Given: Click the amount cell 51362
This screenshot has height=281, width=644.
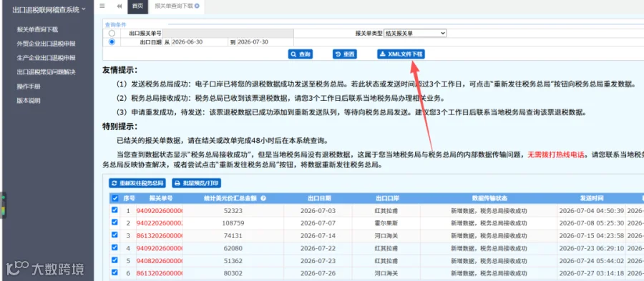Looking at the screenshot, I should pyautogui.click(x=233, y=261).
